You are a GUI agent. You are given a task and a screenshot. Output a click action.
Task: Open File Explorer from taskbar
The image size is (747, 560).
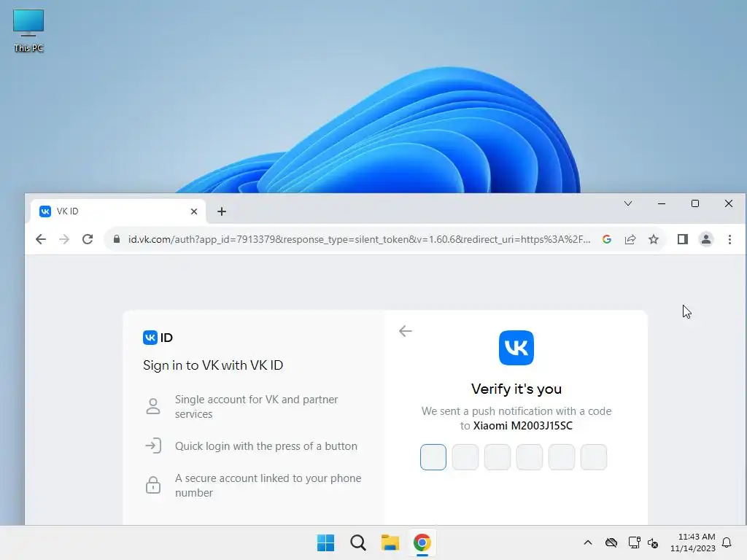point(390,542)
